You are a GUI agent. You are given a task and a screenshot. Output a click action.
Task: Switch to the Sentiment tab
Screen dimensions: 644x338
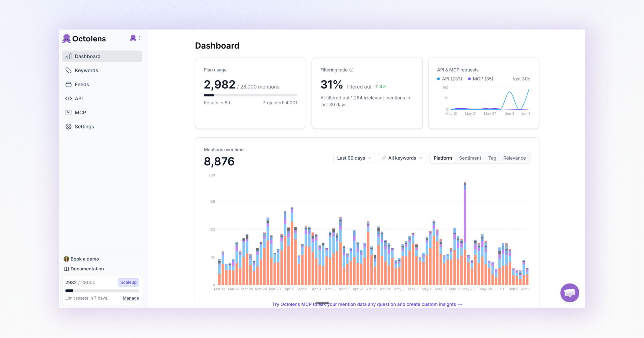[470, 158]
